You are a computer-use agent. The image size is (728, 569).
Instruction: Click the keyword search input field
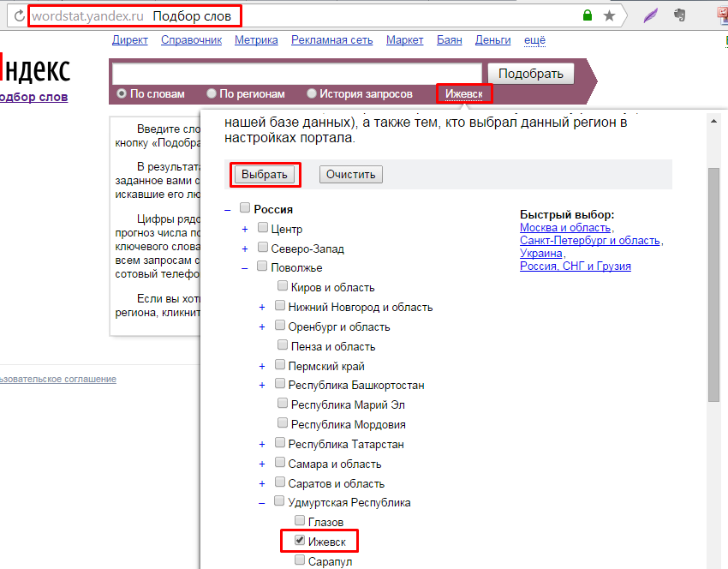tap(296, 74)
